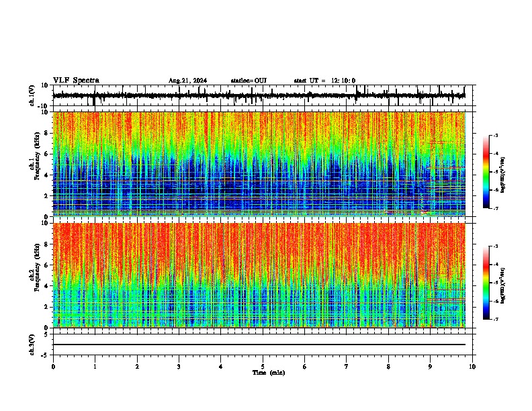Click time axis tick label "3"
The image size is (532, 411).
179,367
